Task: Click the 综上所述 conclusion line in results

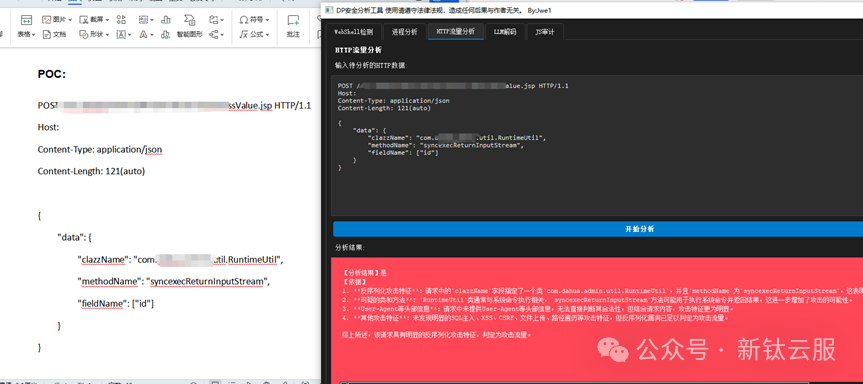Action: (x=437, y=334)
